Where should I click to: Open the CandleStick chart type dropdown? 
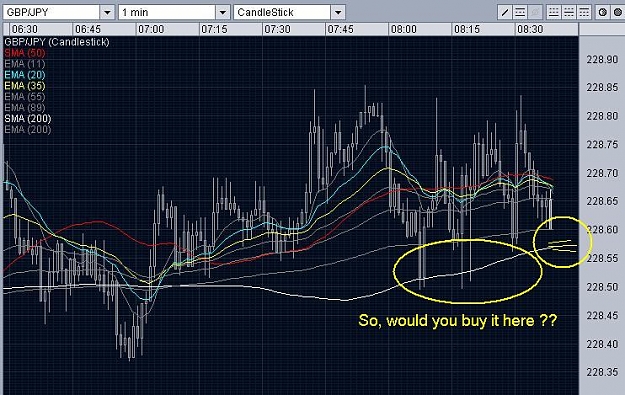(x=338, y=12)
